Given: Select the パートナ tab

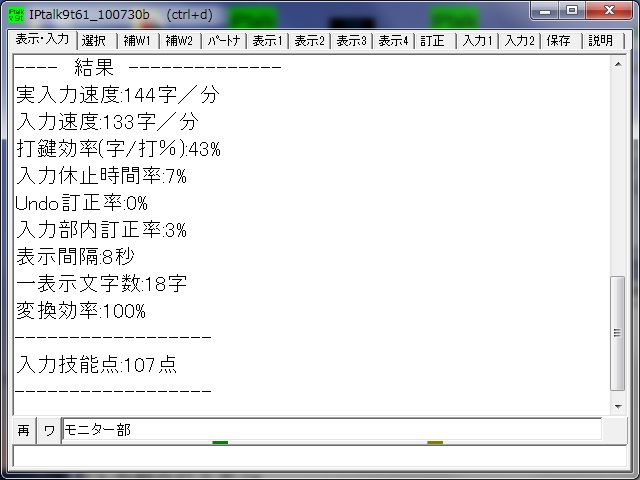Looking at the screenshot, I should (x=223, y=41).
